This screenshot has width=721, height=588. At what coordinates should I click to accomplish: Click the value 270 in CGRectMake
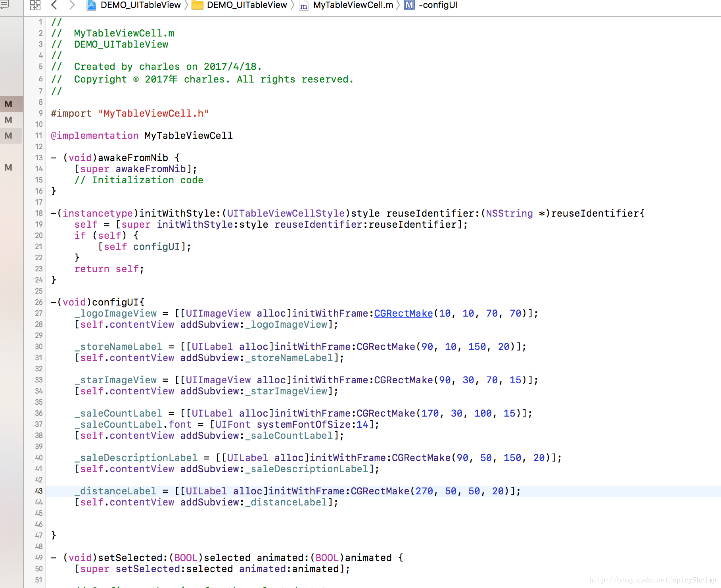click(x=424, y=491)
